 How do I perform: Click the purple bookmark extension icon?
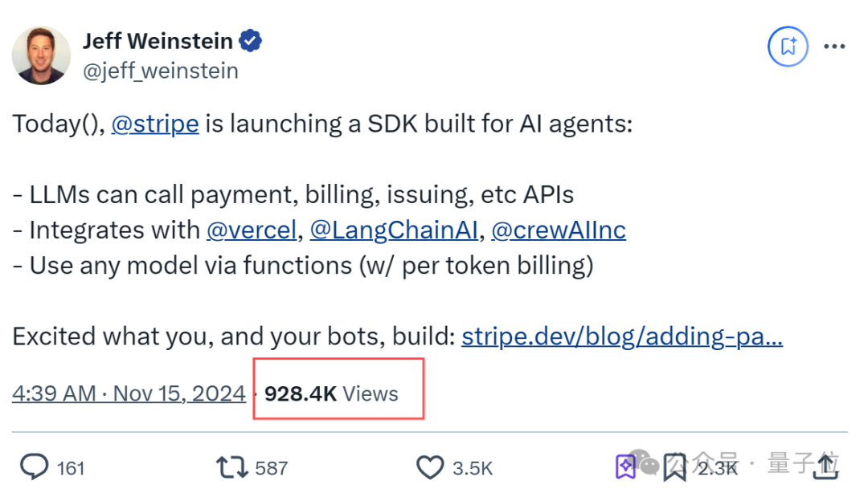tap(625, 467)
